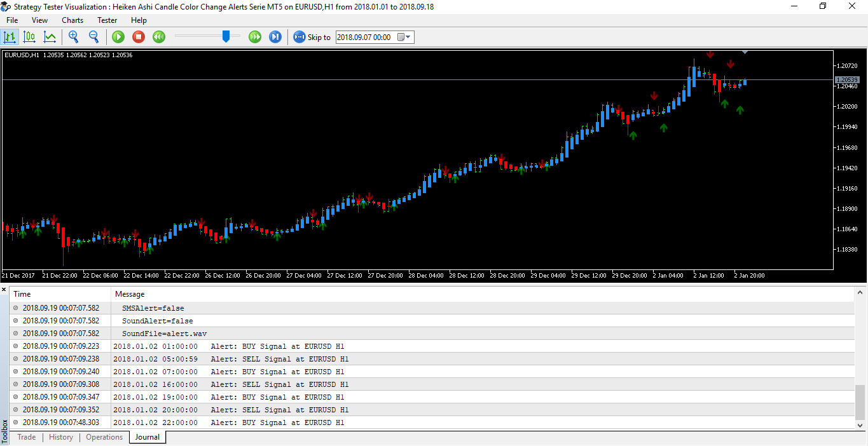Switch to the History tab
Screen dimensions: 868x446
pos(61,437)
